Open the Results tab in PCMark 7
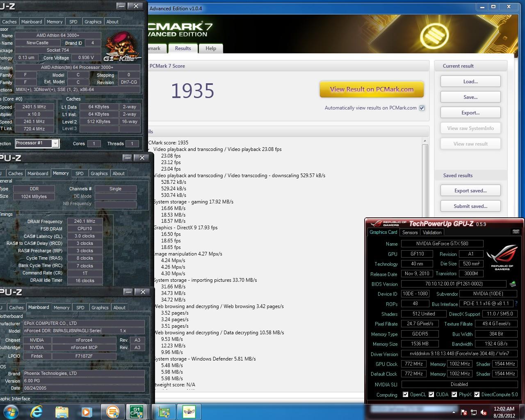This screenshot has height=420, width=525. (x=183, y=48)
